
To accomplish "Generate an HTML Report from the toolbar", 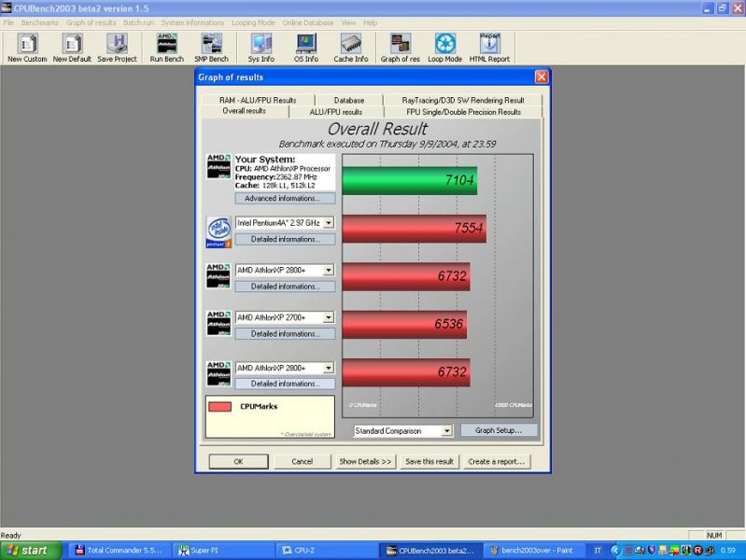I will coord(489,48).
